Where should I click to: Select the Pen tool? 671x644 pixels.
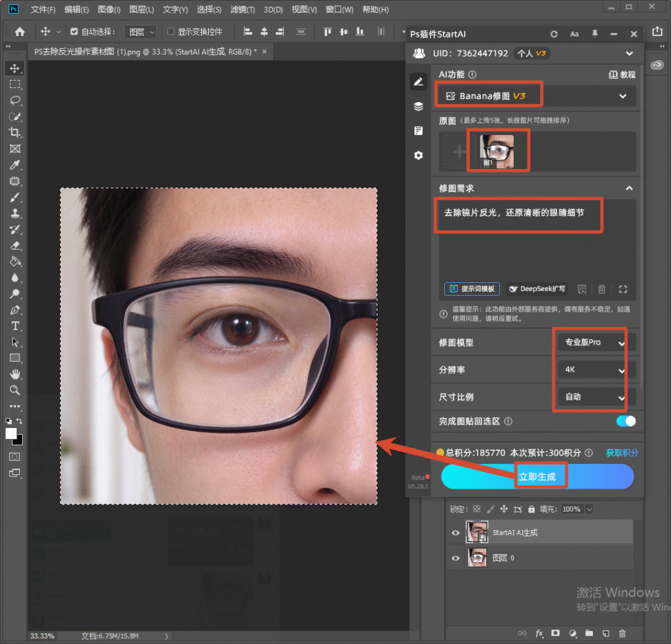pos(15,310)
